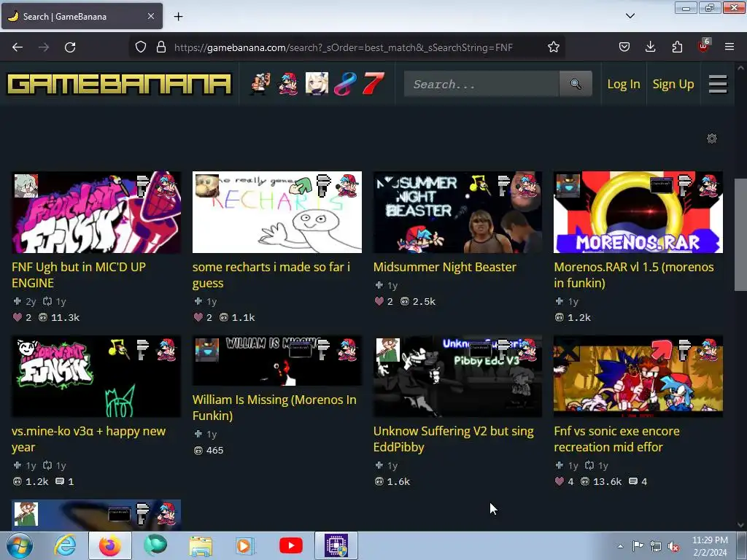The width and height of the screenshot is (747, 560).
Task: Open the Firefox application menu
Action: click(729, 47)
